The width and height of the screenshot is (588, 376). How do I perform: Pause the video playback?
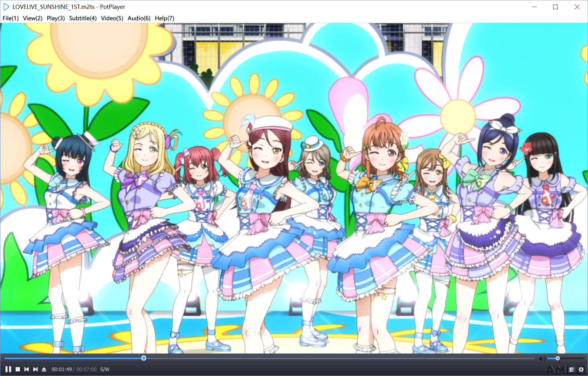tap(8, 369)
